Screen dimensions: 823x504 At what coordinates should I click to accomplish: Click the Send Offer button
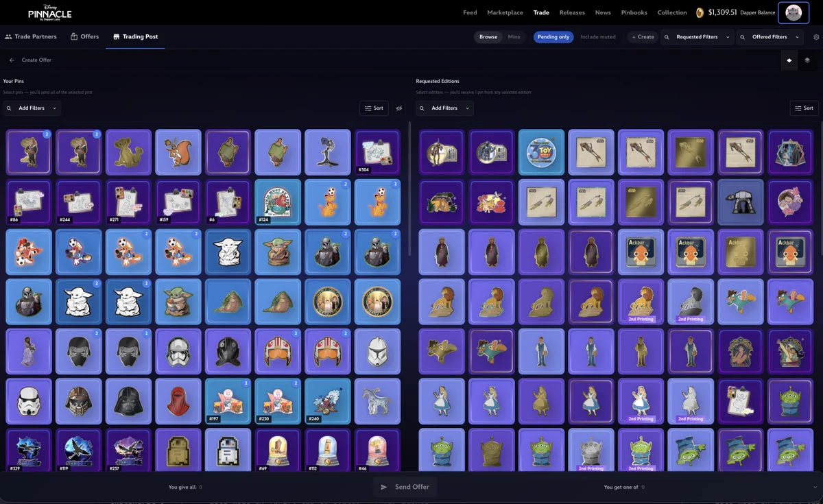405,487
